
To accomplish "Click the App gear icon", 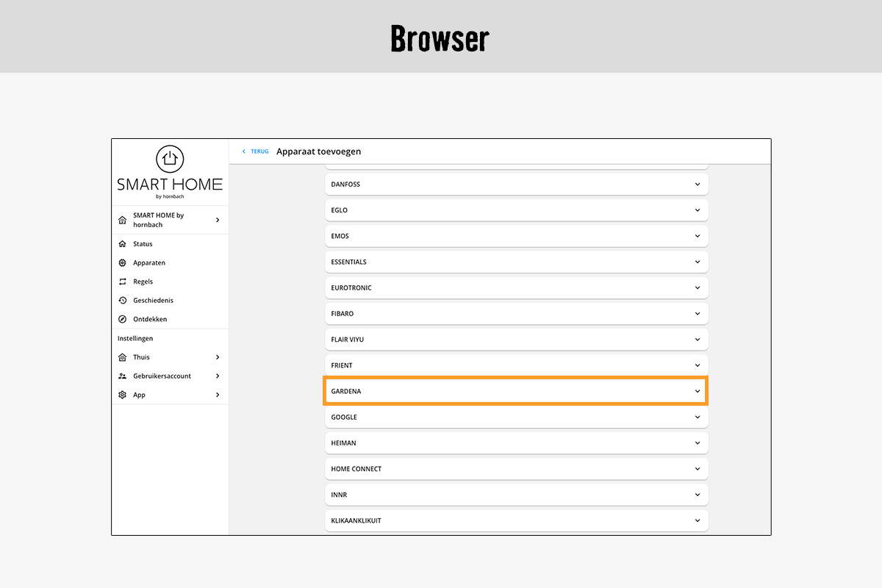I will click(x=123, y=395).
